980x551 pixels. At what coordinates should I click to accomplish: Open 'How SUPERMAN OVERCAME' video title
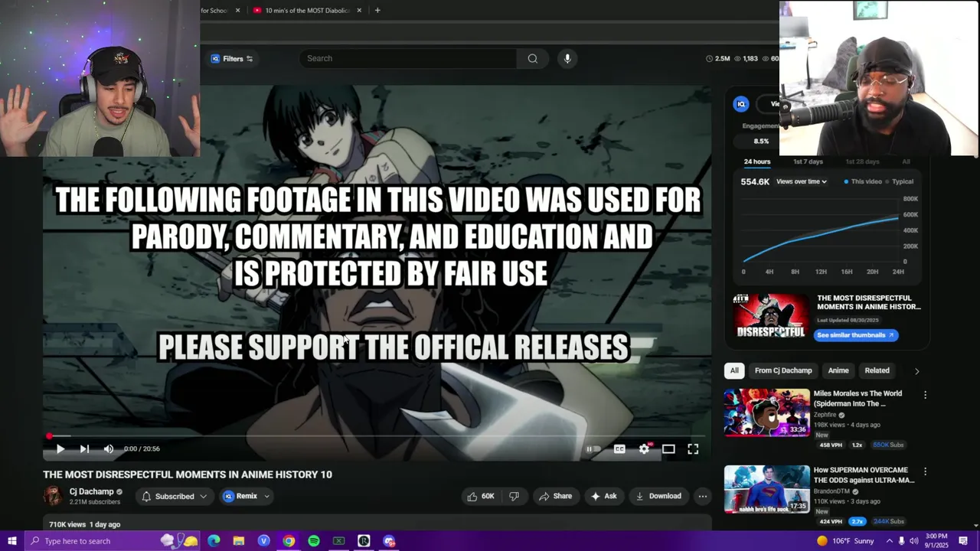[864, 474]
